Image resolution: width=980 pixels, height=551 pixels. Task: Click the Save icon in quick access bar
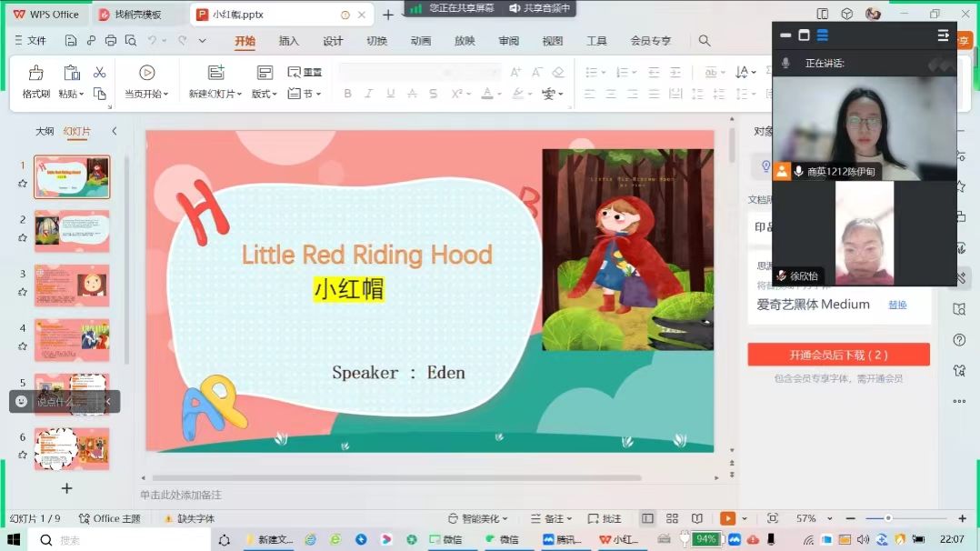pyautogui.click(x=71, y=41)
